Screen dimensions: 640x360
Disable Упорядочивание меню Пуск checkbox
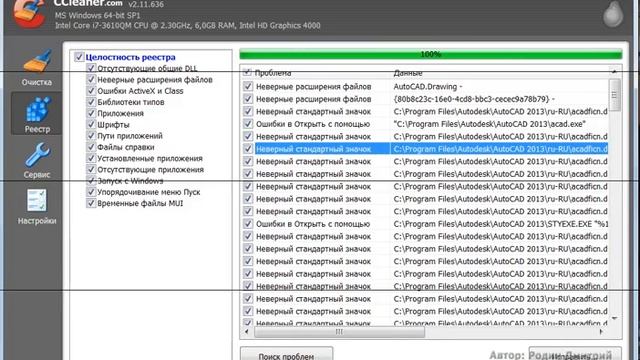(91, 192)
